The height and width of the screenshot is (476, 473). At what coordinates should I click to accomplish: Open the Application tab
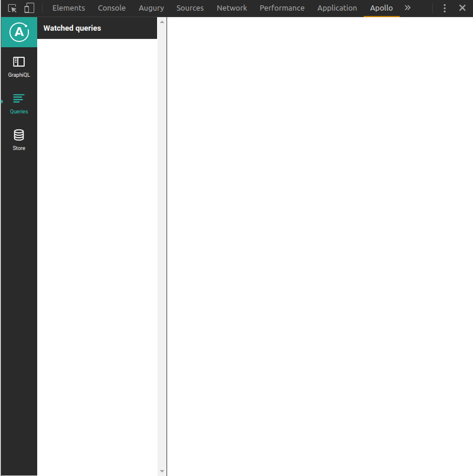click(x=337, y=8)
